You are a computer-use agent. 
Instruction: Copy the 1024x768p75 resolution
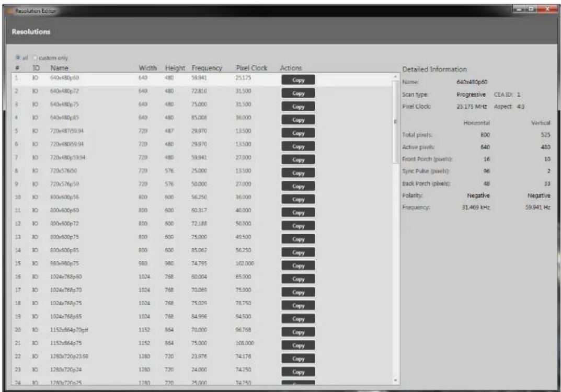pyautogui.click(x=298, y=305)
